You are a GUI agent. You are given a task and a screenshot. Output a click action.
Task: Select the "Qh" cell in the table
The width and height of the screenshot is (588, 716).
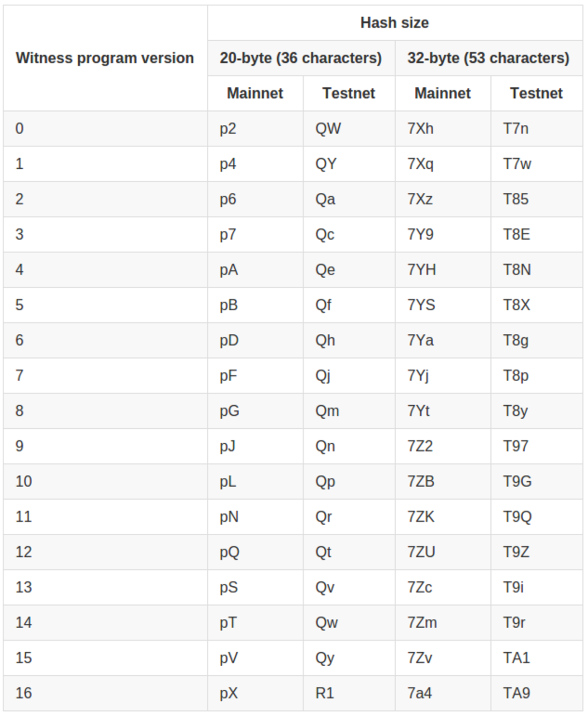(x=325, y=340)
